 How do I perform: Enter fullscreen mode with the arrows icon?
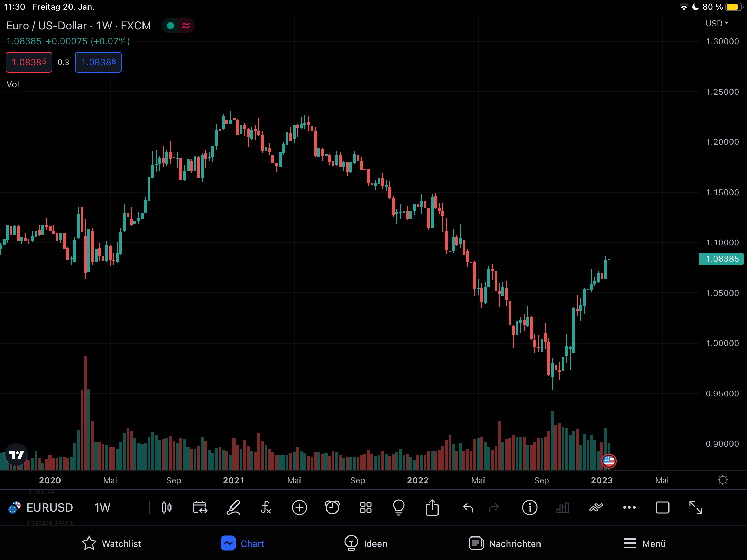(x=696, y=507)
